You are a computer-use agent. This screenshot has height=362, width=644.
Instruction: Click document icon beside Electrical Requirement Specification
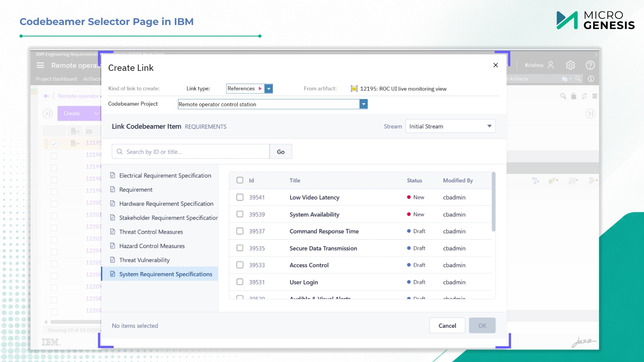[x=113, y=175]
